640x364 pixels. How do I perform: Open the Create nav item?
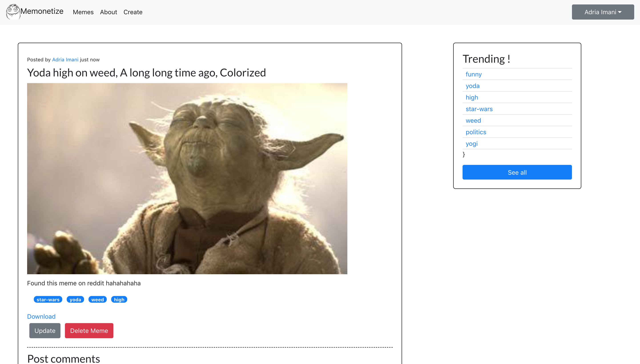point(133,12)
